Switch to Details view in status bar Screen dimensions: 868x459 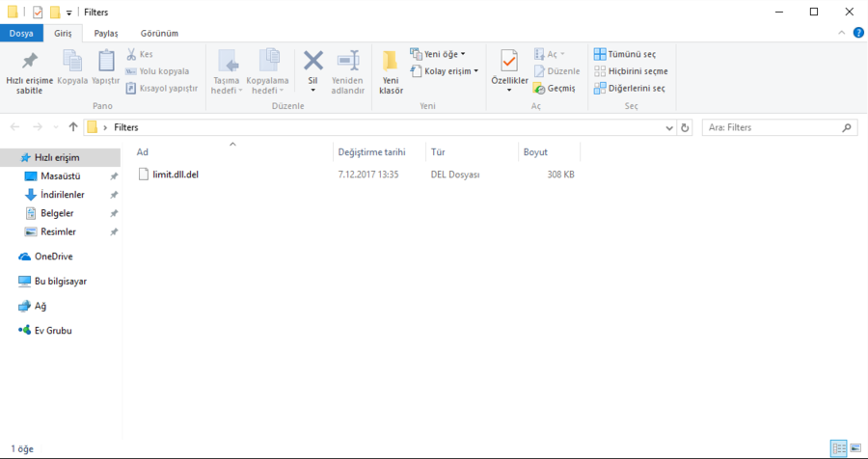(x=839, y=448)
